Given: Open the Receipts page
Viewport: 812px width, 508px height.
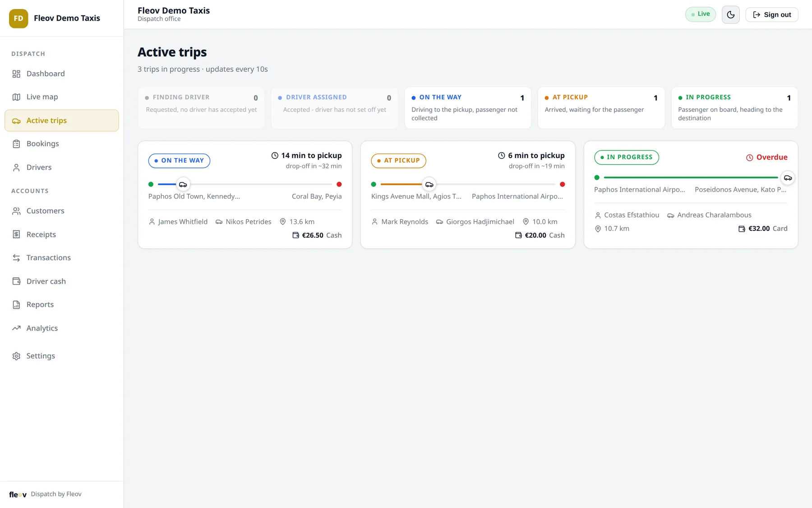Looking at the screenshot, I should [x=62, y=234].
